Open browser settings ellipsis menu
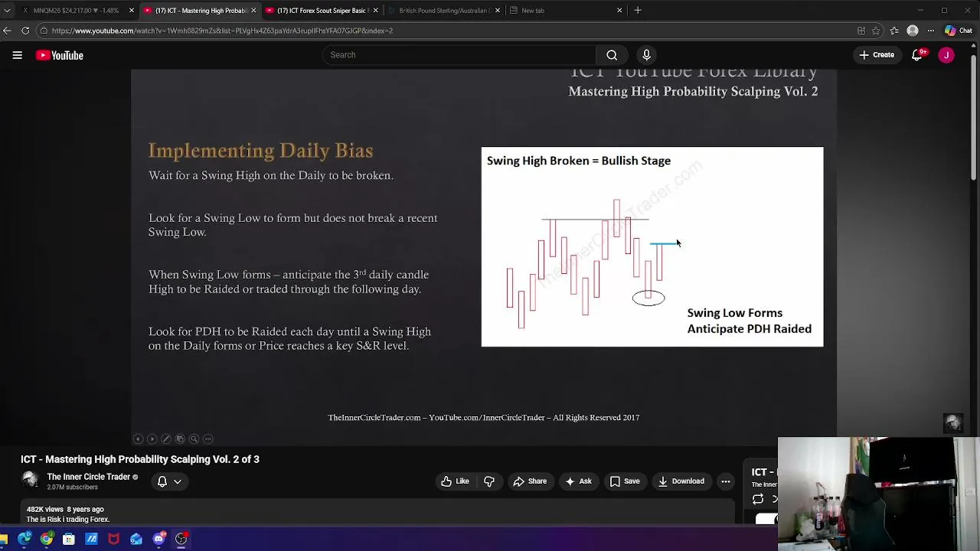The height and width of the screenshot is (551, 980). click(x=931, y=31)
